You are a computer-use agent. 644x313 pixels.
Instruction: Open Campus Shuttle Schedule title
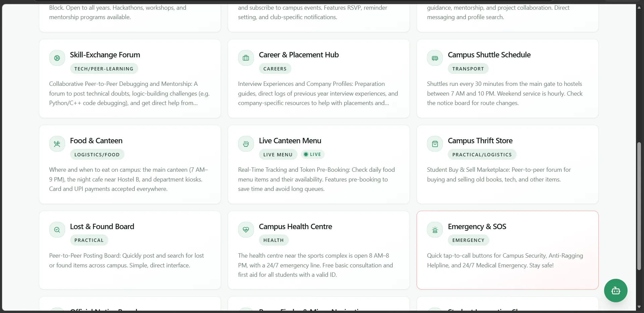tap(489, 55)
